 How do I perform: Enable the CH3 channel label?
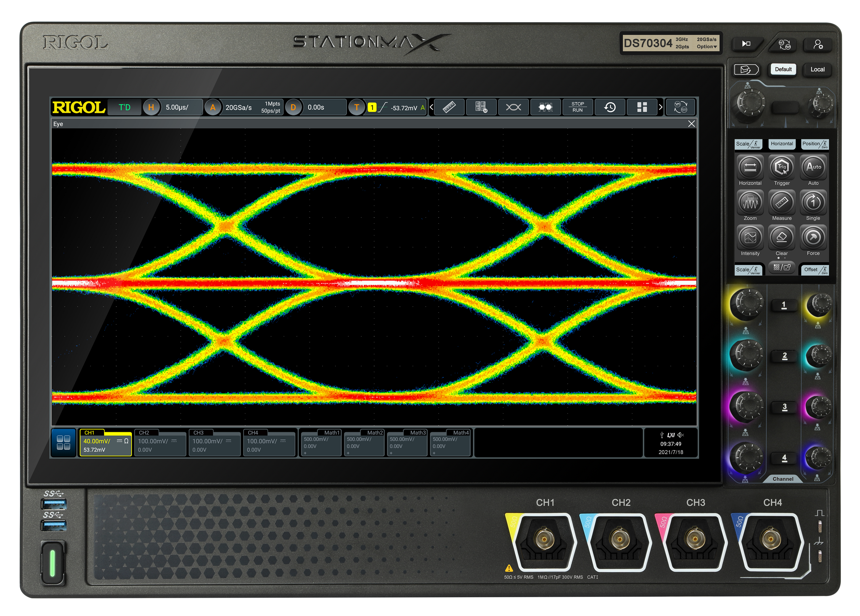(215, 442)
